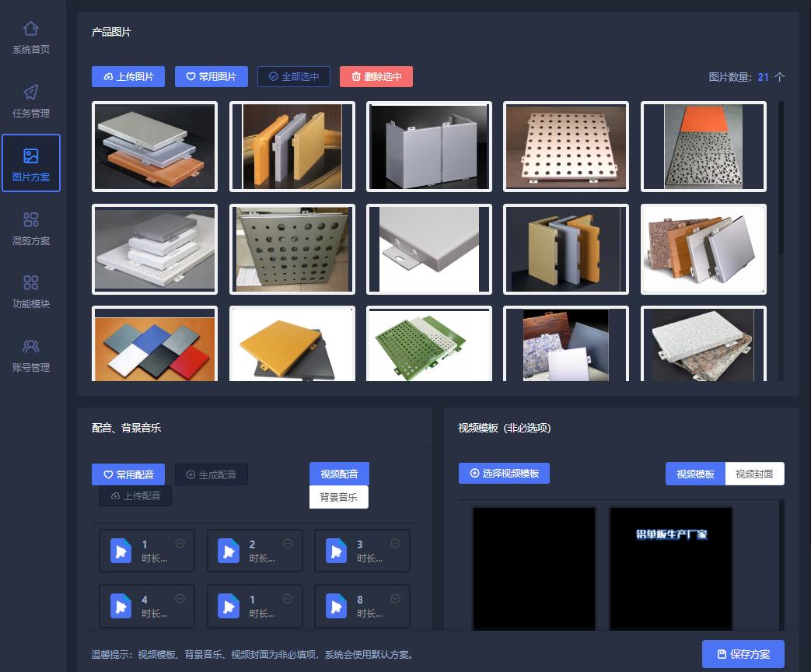Switch to 视频封面 tab
The height and width of the screenshot is (672, 811).
point(754,474)
